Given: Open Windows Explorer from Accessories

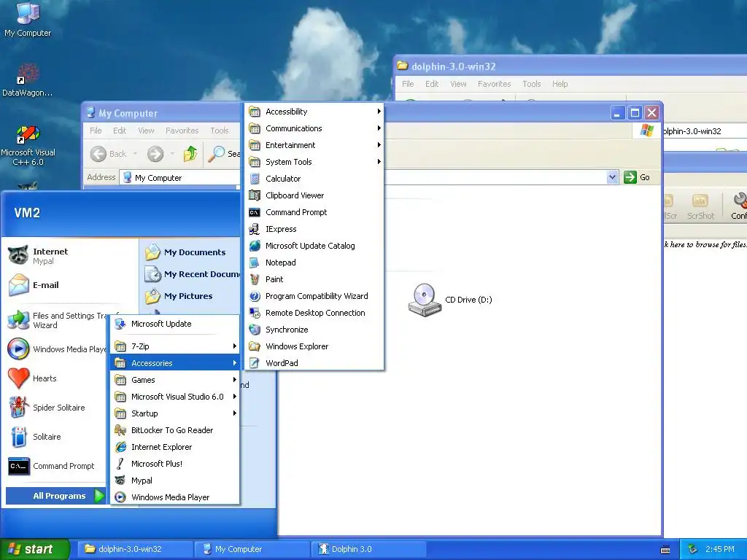Looking at the screenshot, I should coord(314,346).
